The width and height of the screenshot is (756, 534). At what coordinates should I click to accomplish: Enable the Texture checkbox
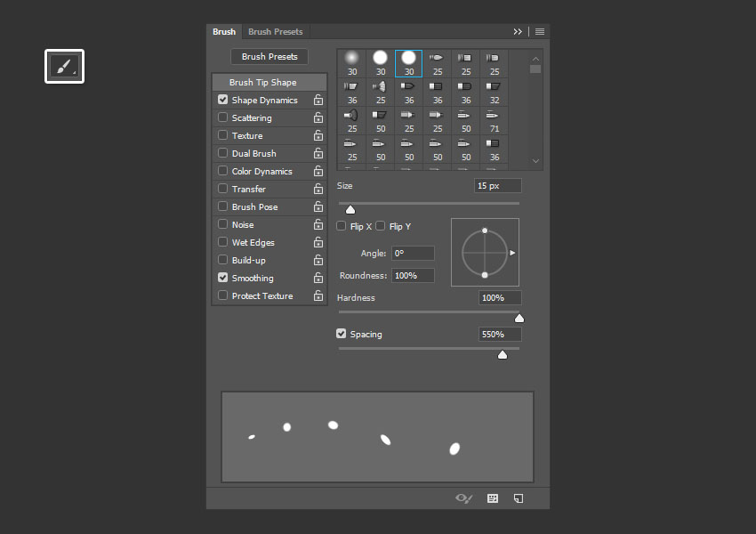click(222, 135)
